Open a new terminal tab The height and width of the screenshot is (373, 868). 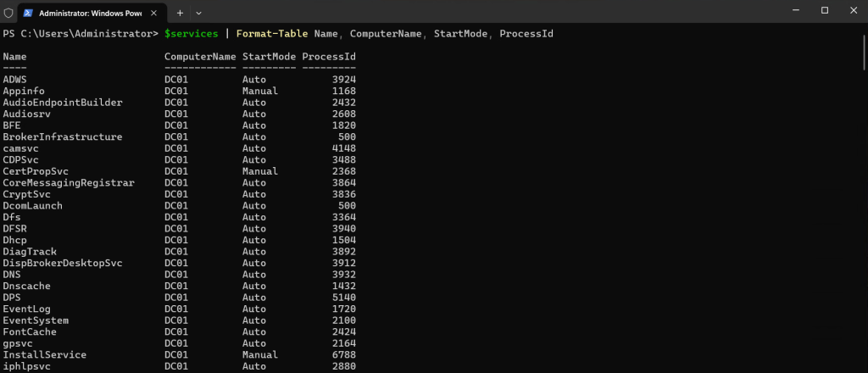point(180,12)
